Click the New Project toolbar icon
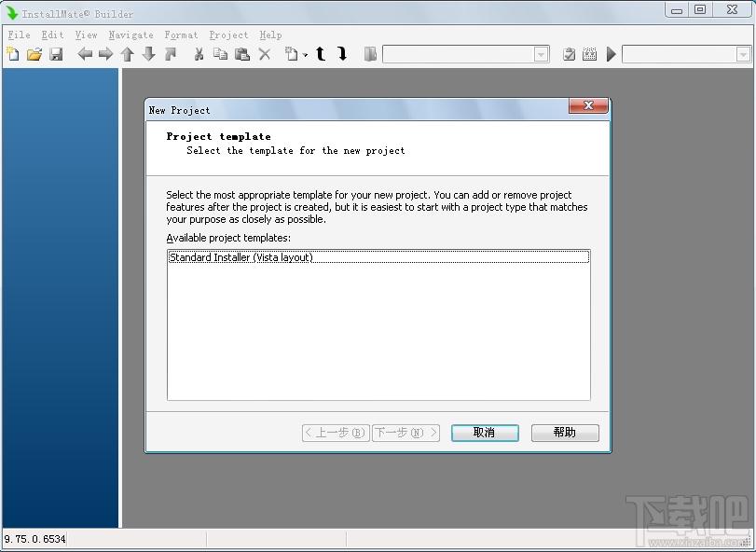Image resolution: width=756 pixels, height=552 pixels. 13,54
